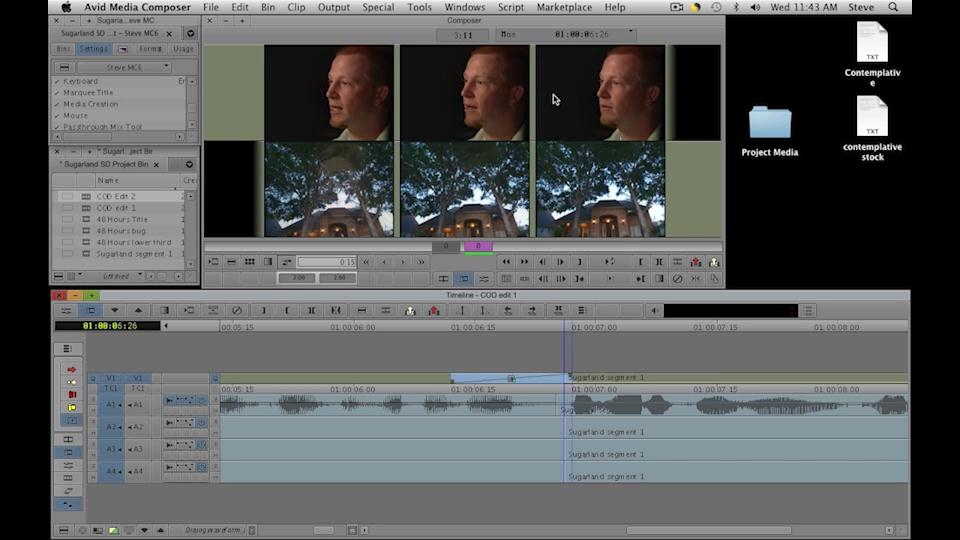
Task: Click the purple B-side trim counter
Action: pyautogui.click(x=478, y=246)
